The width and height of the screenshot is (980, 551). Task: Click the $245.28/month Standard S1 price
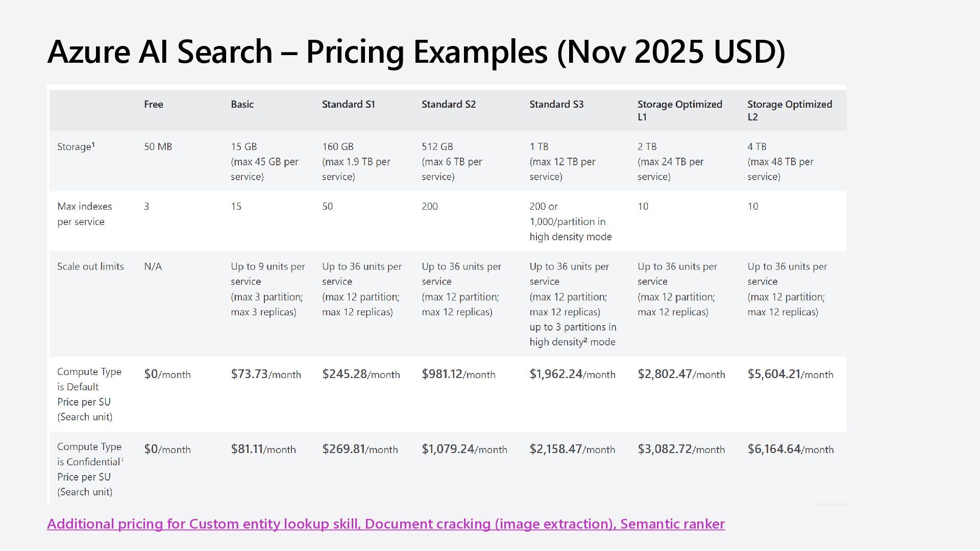[x=360, y=374]
